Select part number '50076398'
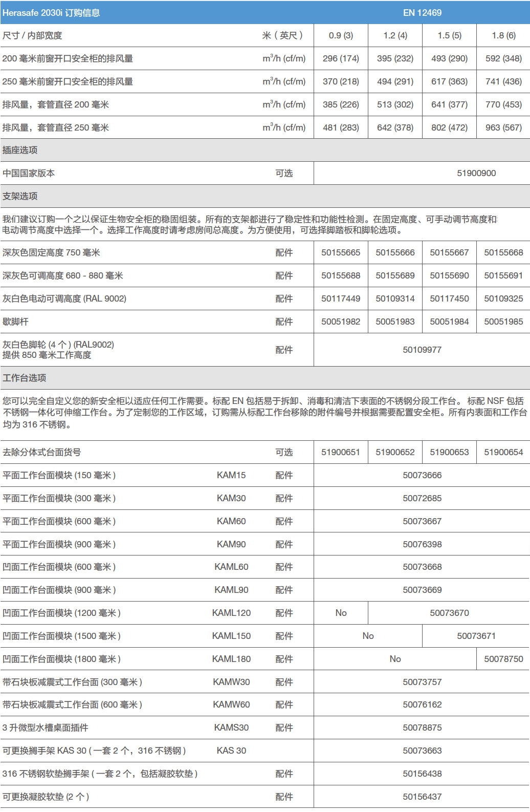This screenshot has height=812, width=530. pyautogui.click(x=422, y=544)
